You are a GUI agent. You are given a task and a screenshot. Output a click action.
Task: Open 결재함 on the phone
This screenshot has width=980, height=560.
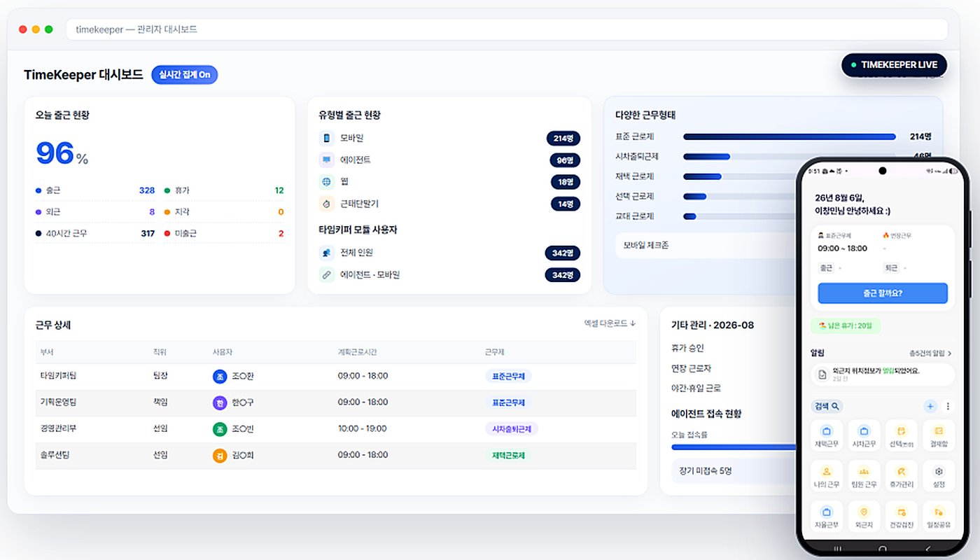point(939,436)
